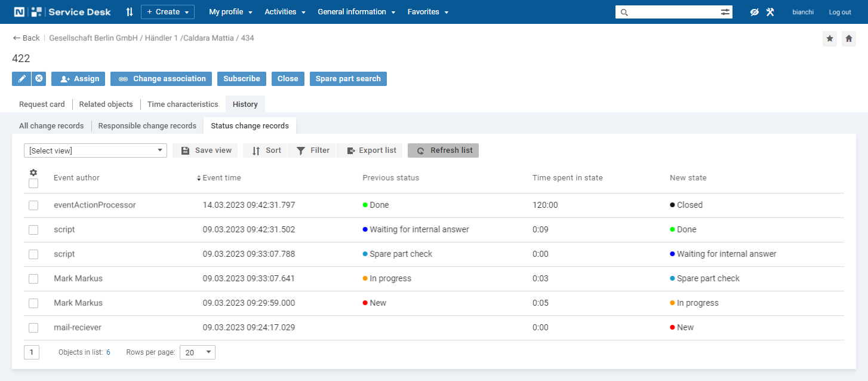Click the Refresh list button

(x=444, y=150)
